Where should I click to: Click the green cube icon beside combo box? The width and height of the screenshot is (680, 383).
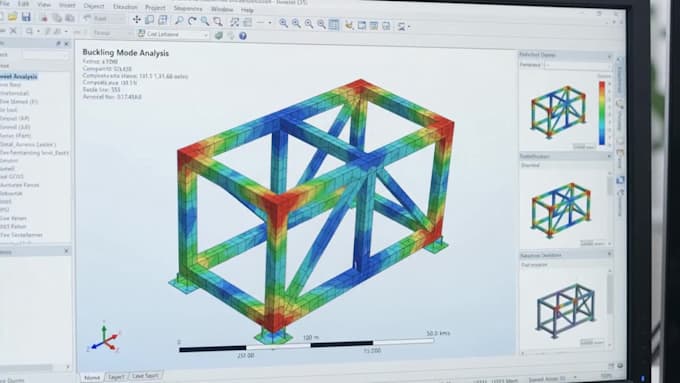219,36
